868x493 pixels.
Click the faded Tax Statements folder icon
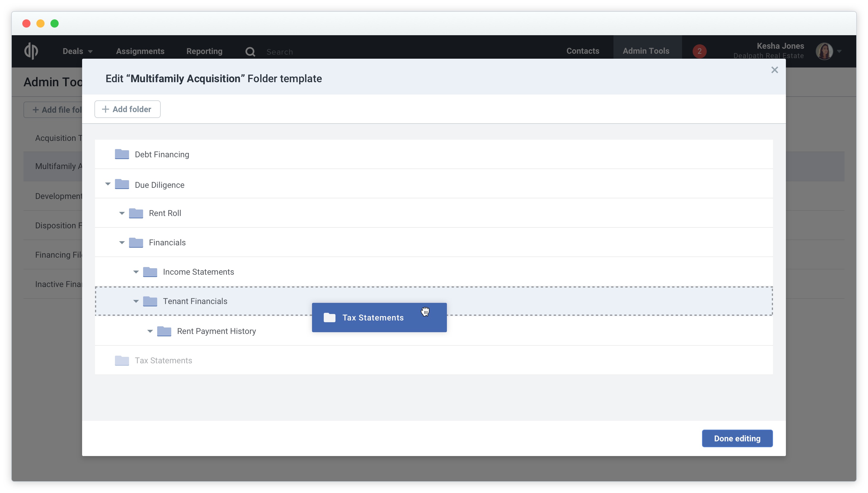122,360
